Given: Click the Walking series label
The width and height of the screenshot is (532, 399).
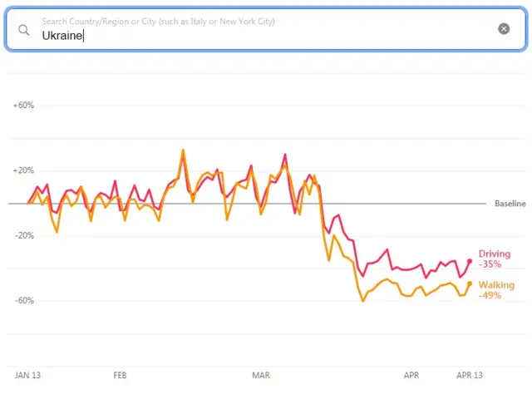Looking at the screenshot, I should (496, 285).
